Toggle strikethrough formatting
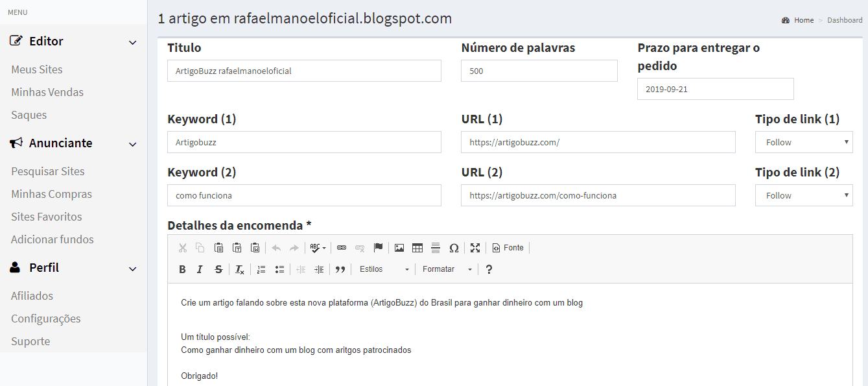 [x=218, y=269]
